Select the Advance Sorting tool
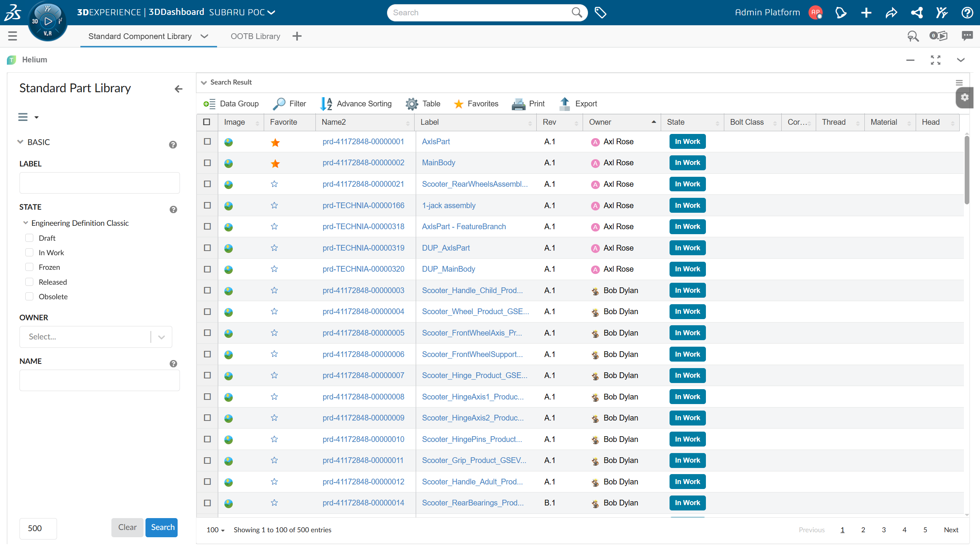 356,104
